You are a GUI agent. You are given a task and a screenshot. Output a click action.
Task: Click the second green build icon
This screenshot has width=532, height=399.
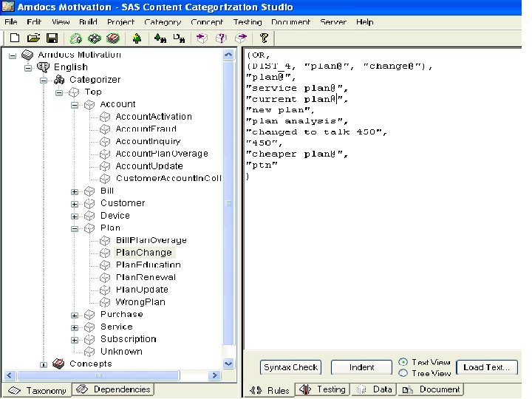tap(95, 38)
